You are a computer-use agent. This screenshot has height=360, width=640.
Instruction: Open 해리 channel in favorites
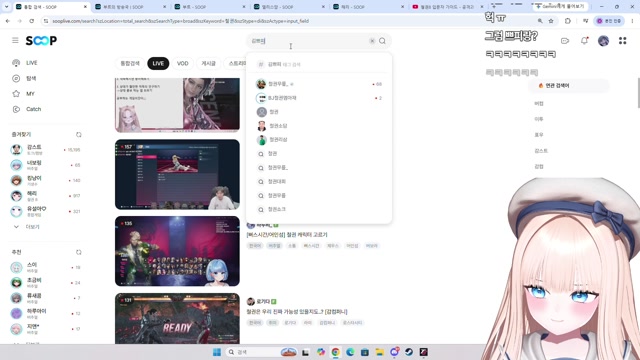click(x=45, y=196)
